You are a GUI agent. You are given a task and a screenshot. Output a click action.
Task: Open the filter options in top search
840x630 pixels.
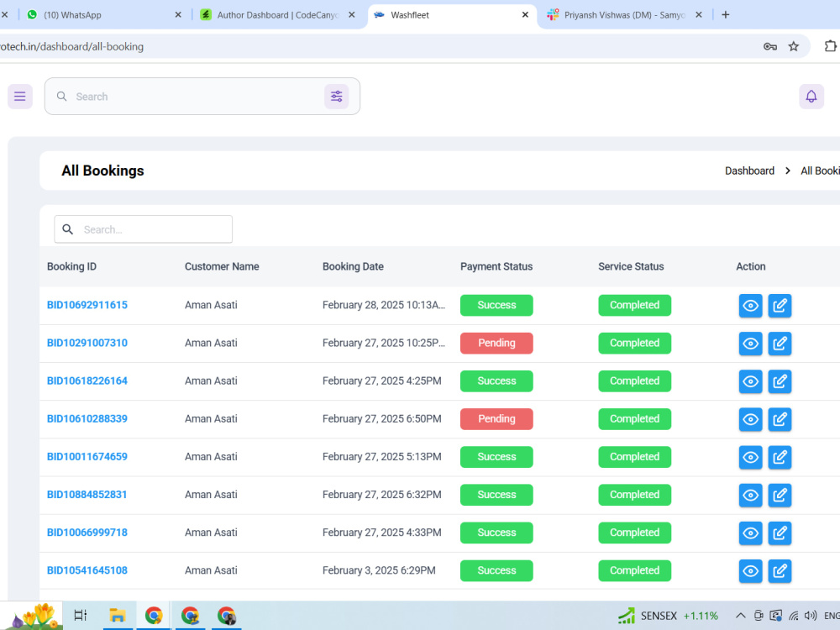(337, 97)
